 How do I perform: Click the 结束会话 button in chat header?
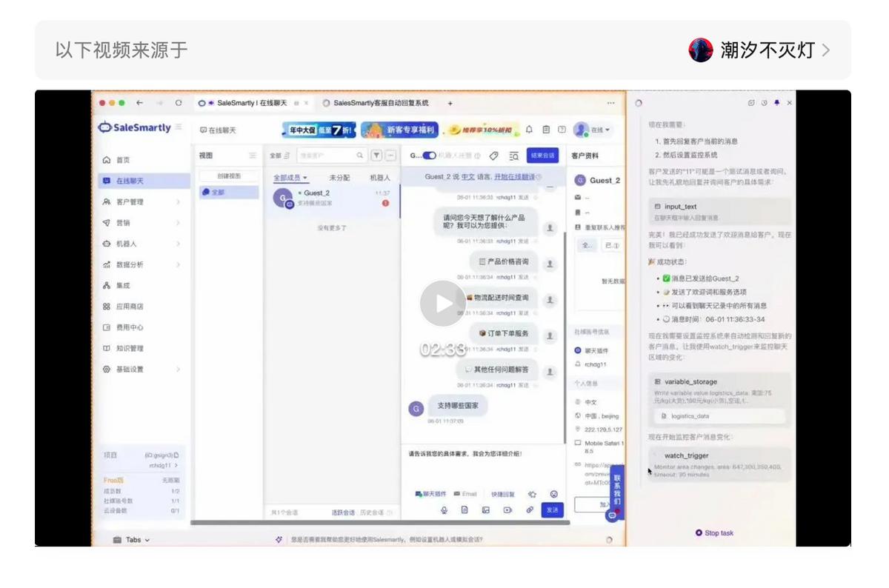pos(541,156)
